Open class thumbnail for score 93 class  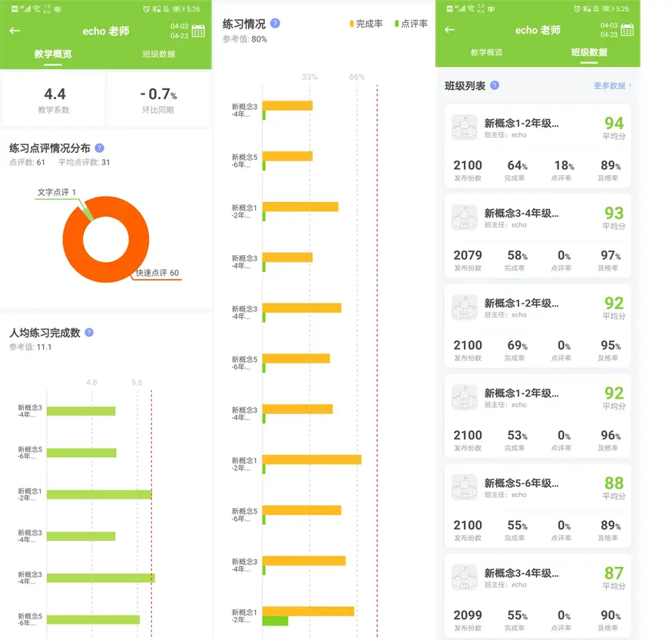click(x=465, y=217)
